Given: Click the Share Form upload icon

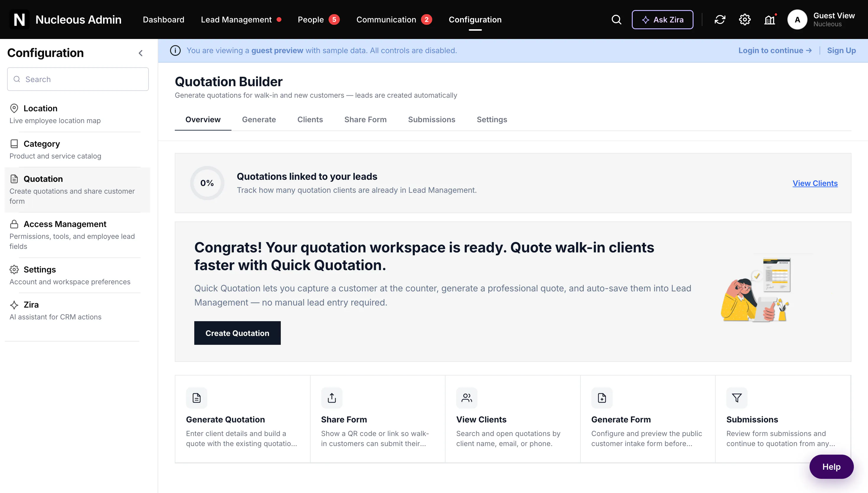Looking at the screenshot, I should [x=332, y=398].
